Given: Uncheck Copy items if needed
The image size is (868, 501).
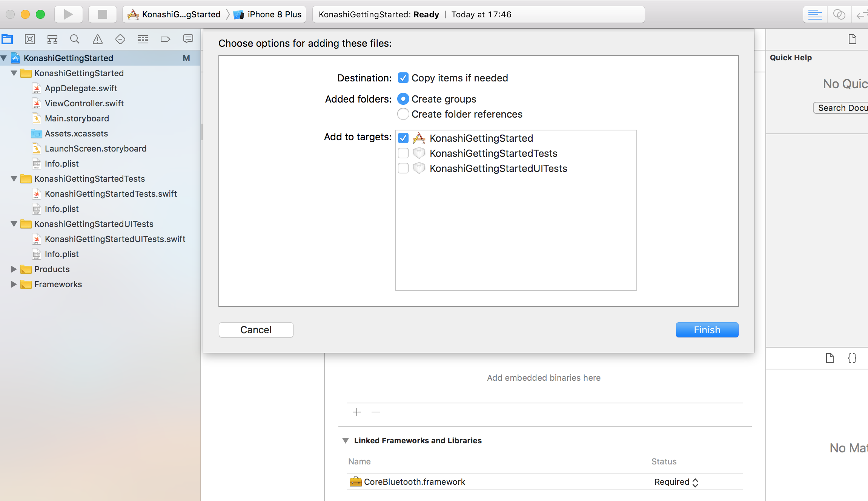Looking at the screenshot, I should (403, 78).
